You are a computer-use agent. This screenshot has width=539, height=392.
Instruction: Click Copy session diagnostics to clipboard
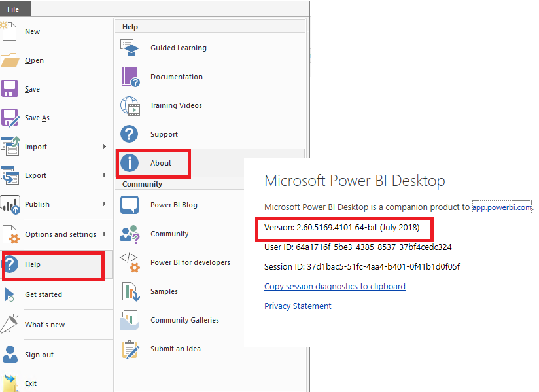click(x=335, y=287)
